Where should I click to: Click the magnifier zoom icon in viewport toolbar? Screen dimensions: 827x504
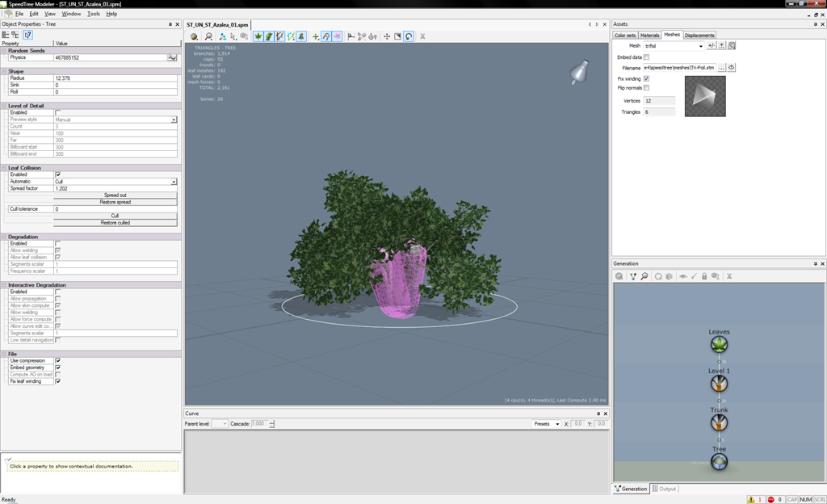coord(209,36)
